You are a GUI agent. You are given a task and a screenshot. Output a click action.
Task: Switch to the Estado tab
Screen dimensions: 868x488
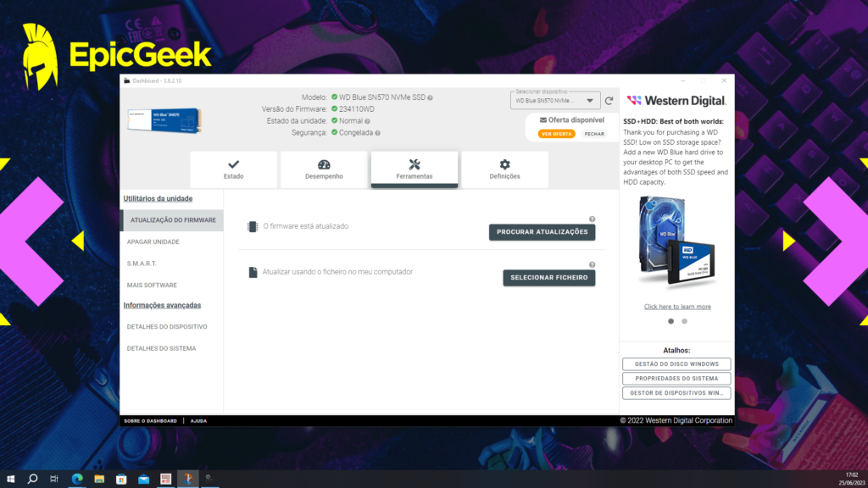click(x=233, y=169)
